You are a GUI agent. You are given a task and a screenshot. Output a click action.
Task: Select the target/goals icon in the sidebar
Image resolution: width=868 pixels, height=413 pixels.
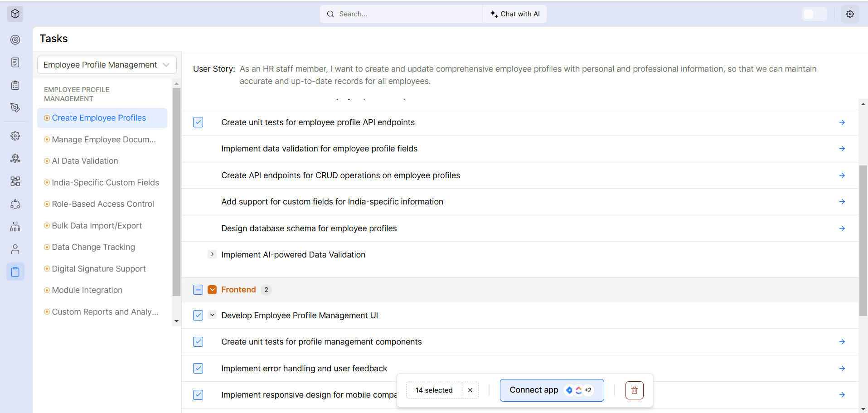[x=15, y=40]
